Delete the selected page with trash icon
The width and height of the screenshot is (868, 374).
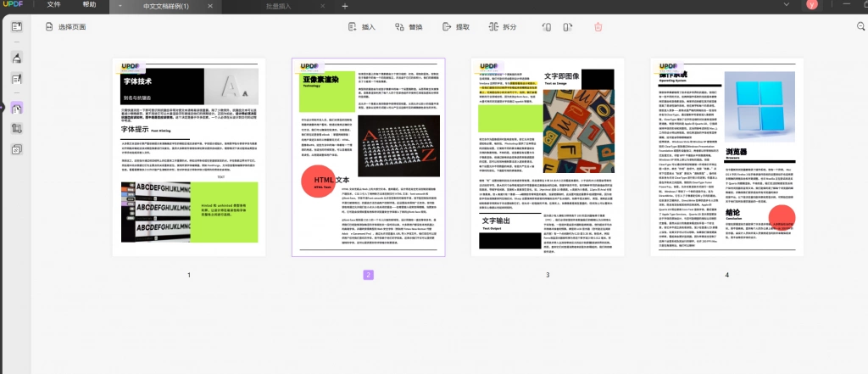click(598, 26)
